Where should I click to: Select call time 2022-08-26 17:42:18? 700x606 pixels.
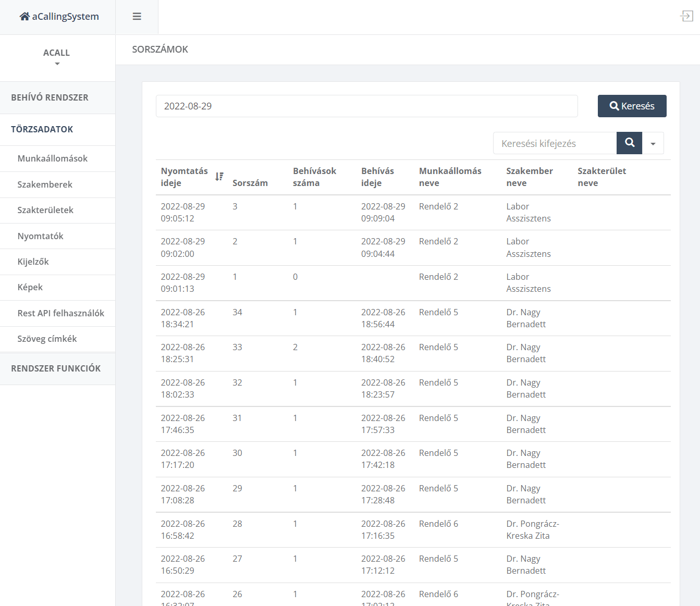[x=383, y=459]
